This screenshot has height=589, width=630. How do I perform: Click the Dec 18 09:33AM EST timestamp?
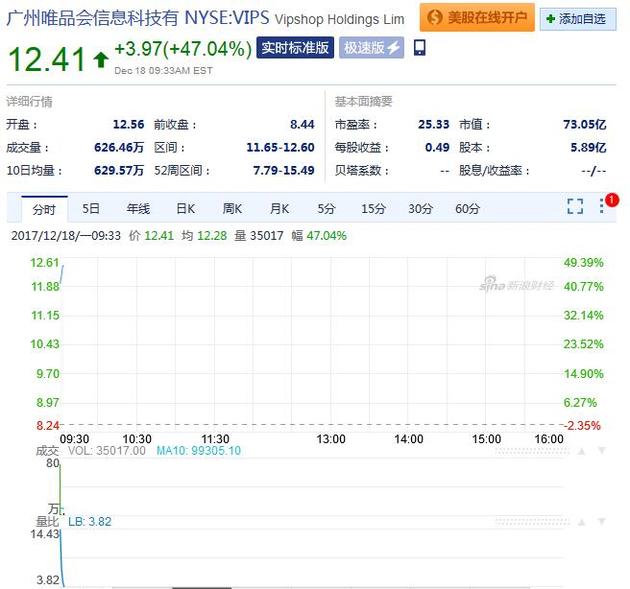[163, 71]
